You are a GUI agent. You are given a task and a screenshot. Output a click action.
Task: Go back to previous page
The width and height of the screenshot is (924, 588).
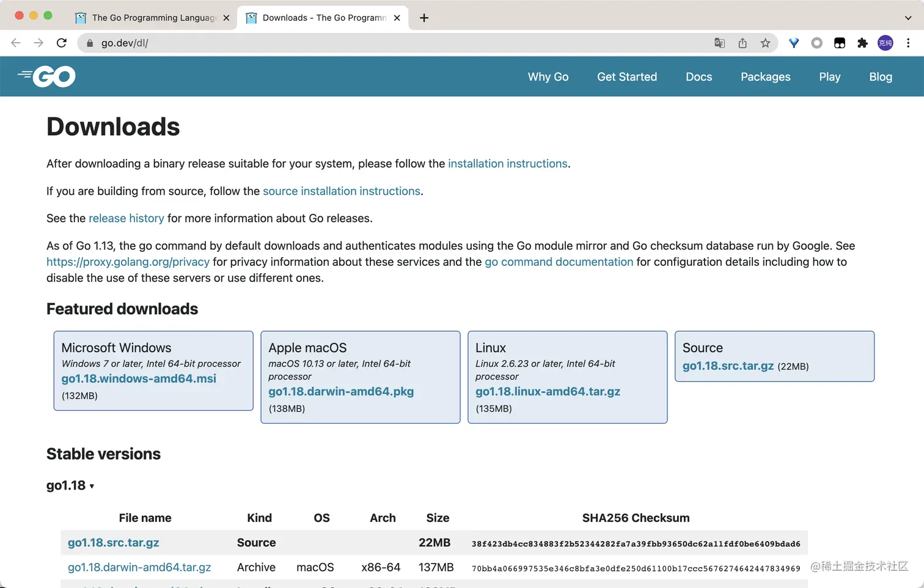16,43
